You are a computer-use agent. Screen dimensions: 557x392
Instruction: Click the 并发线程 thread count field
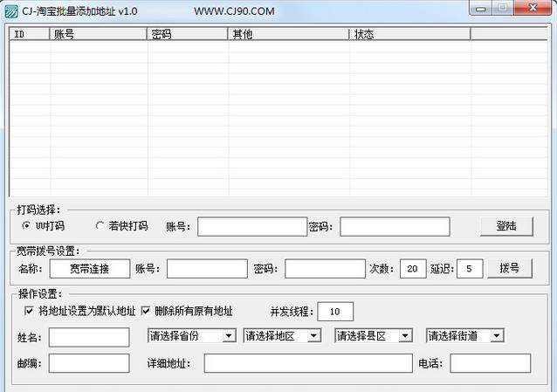pos(335,312)
